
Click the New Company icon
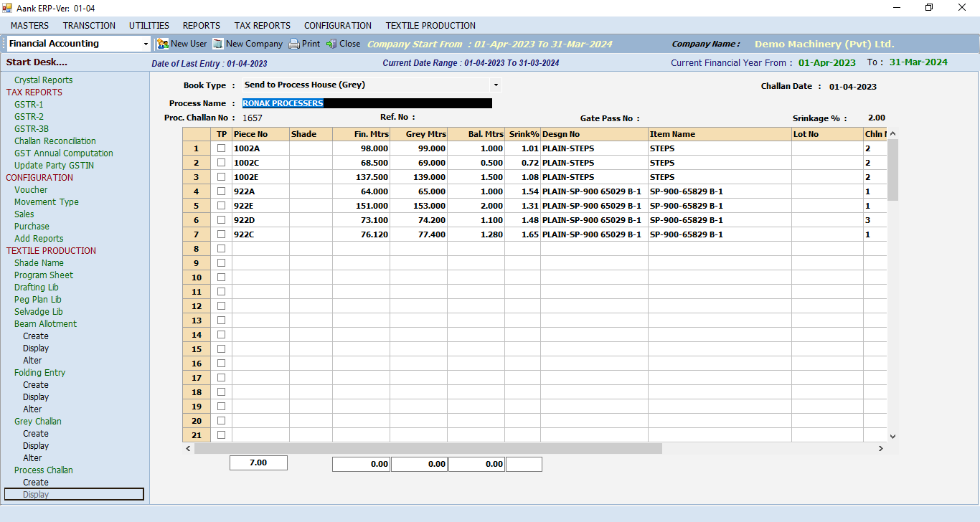217,44
